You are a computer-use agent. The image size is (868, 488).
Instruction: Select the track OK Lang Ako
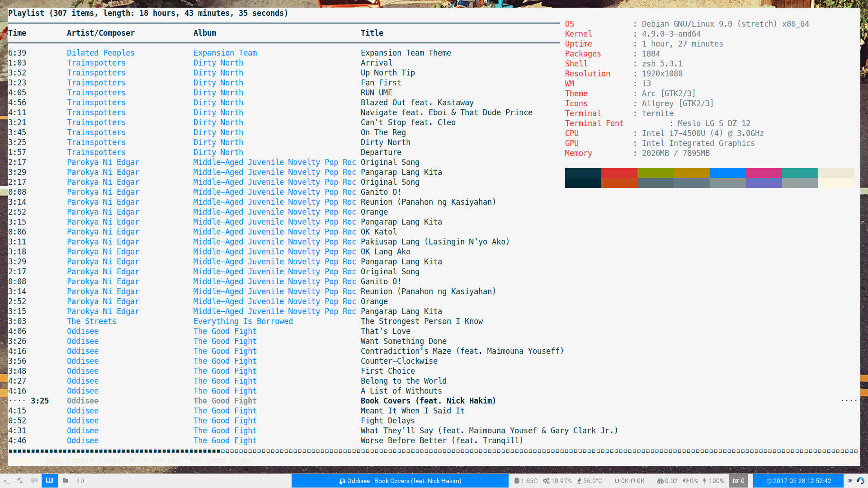pos(386,252)
